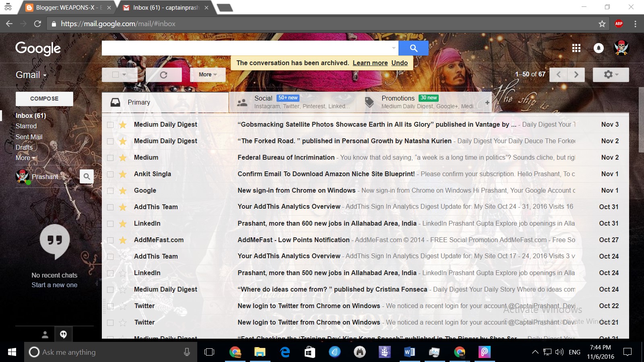Check the LinkedIn Oct 31 email

110,224
